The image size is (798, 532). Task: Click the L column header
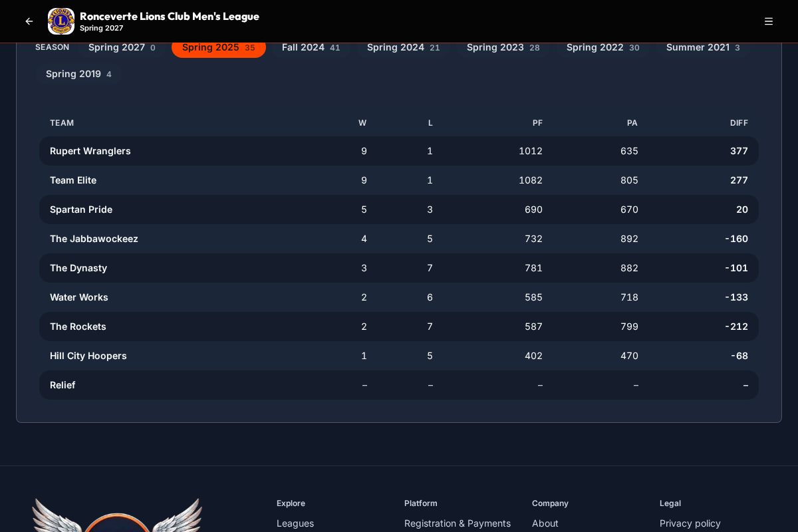[x=430, y=123]
